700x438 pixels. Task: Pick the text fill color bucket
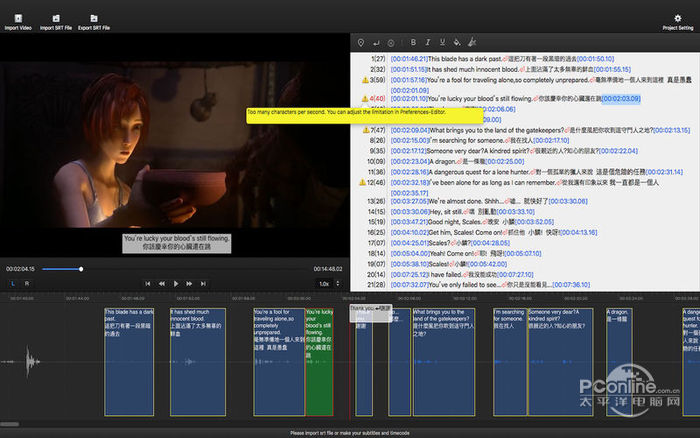point(457,42)
